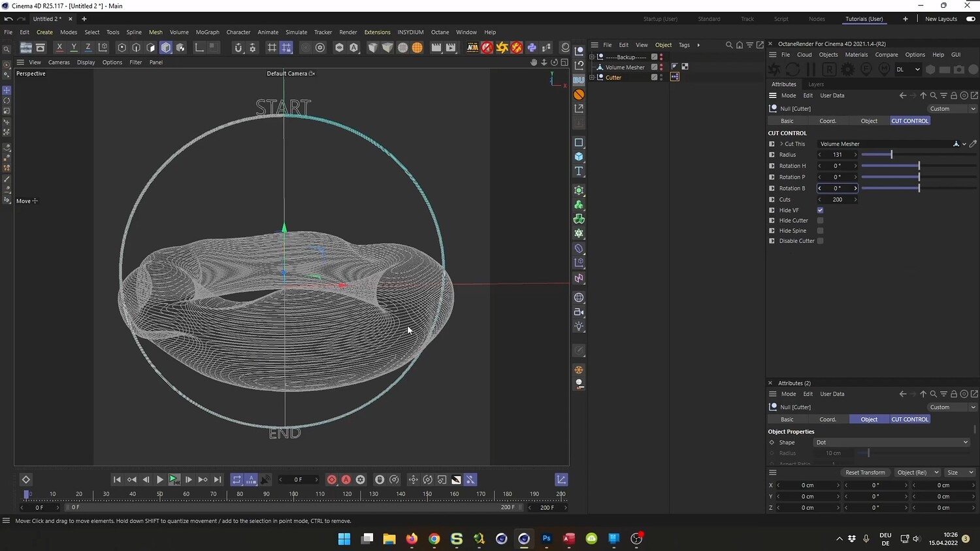Open the timeline dope sheet icon
The height and width of the screenshot is (551, 980).
point(561,480)
